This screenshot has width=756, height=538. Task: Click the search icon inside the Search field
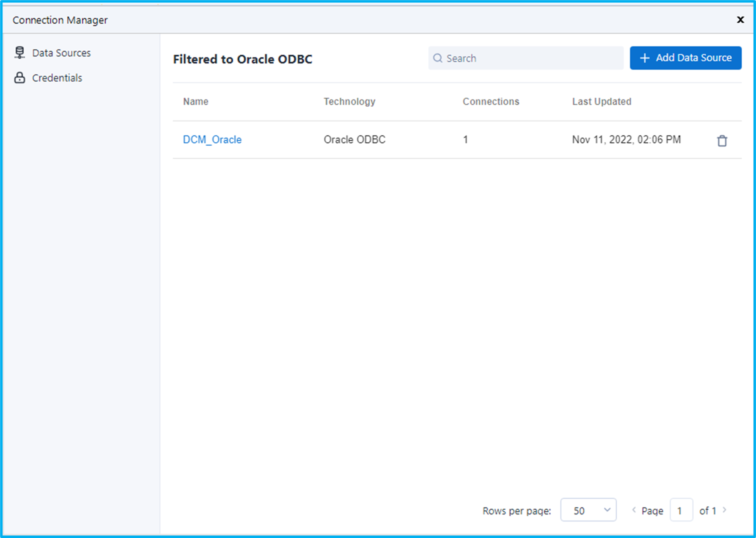(438, 58)
